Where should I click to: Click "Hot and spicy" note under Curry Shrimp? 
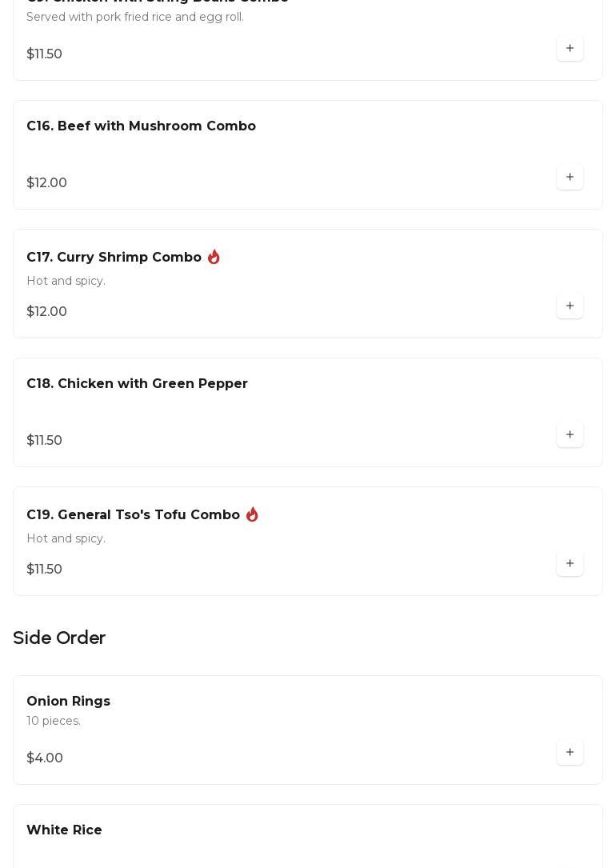66,282
